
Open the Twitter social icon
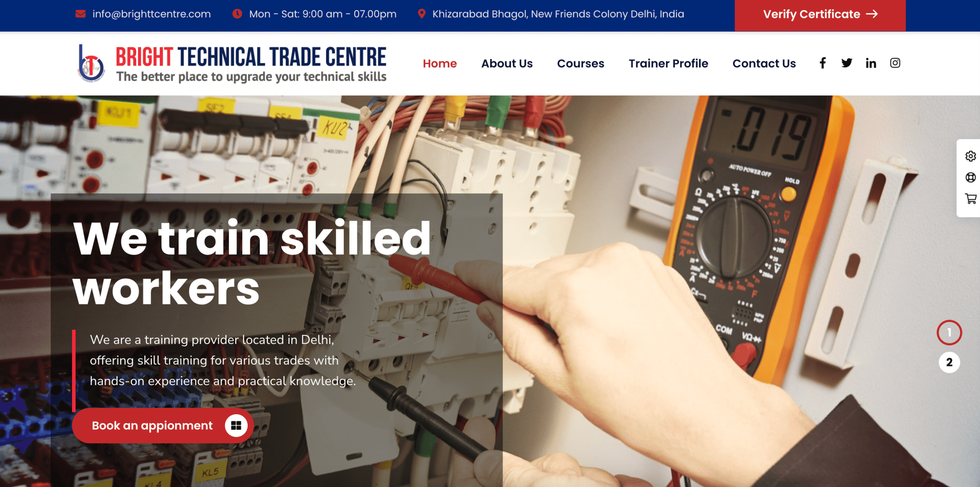tap(846, 63)
